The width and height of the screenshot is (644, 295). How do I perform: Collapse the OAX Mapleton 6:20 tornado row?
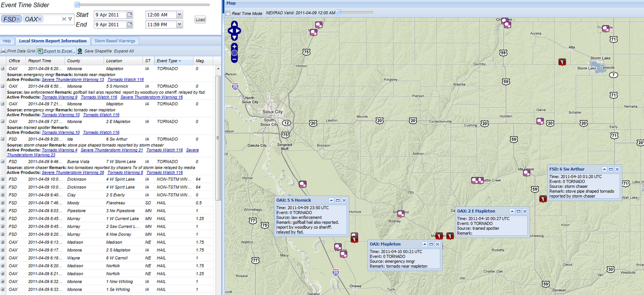(x=2, y=68)
